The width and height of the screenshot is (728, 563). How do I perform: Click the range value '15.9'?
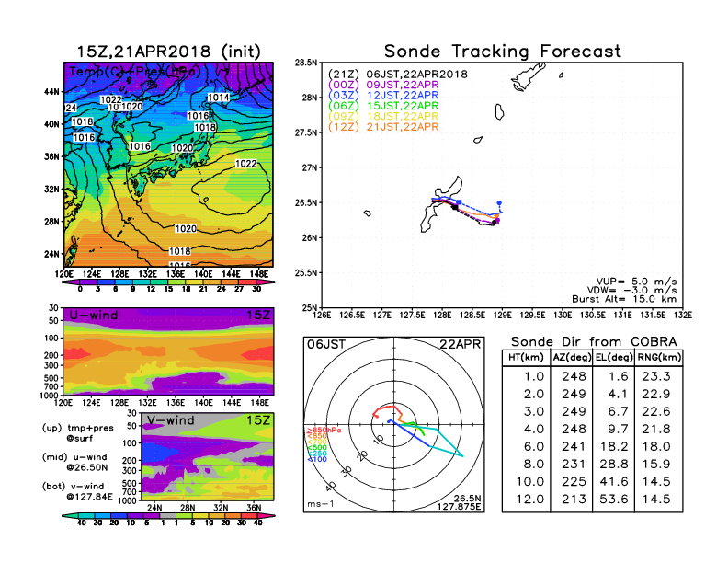pos(656,465)
